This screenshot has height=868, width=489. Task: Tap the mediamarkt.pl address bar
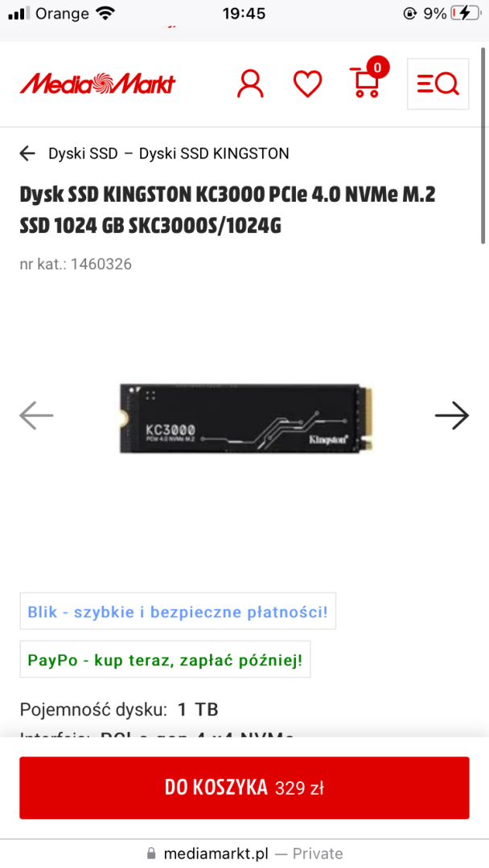tap(244, 854)
